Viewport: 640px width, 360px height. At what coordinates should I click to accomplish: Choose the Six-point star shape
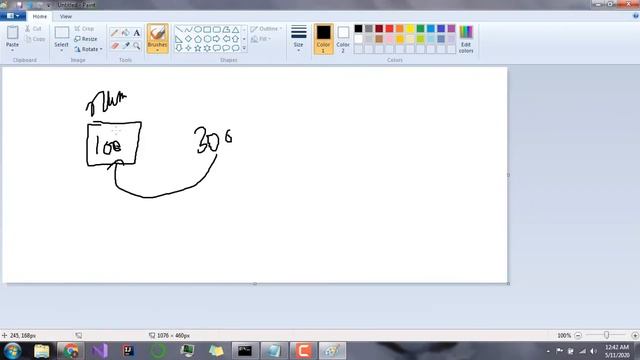(207, 48)
